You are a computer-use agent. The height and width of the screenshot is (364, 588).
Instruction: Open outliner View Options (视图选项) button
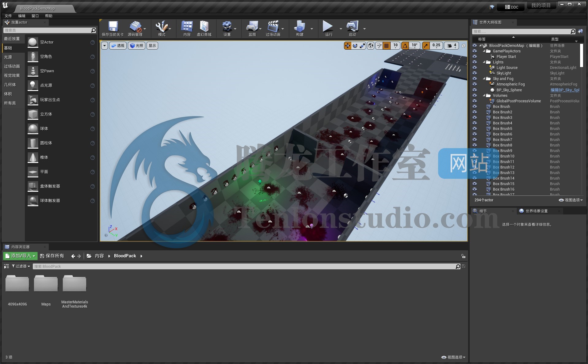point(571,200)
